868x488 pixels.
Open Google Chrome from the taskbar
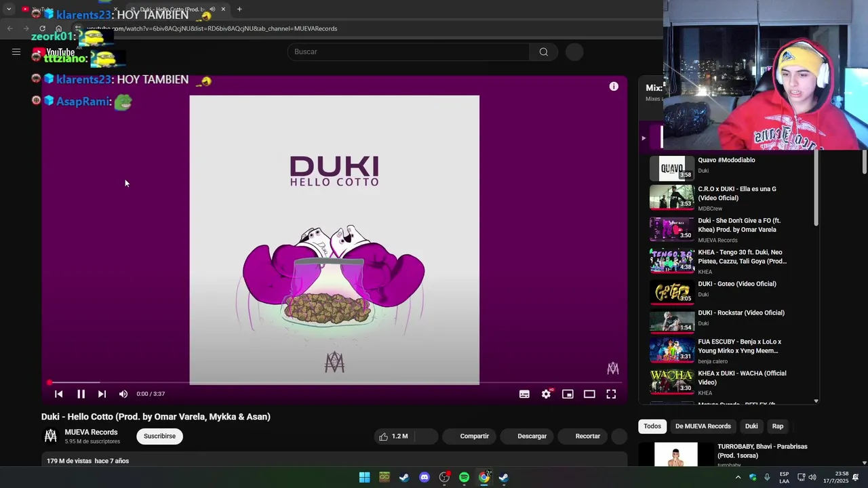[x=484, y=477]
